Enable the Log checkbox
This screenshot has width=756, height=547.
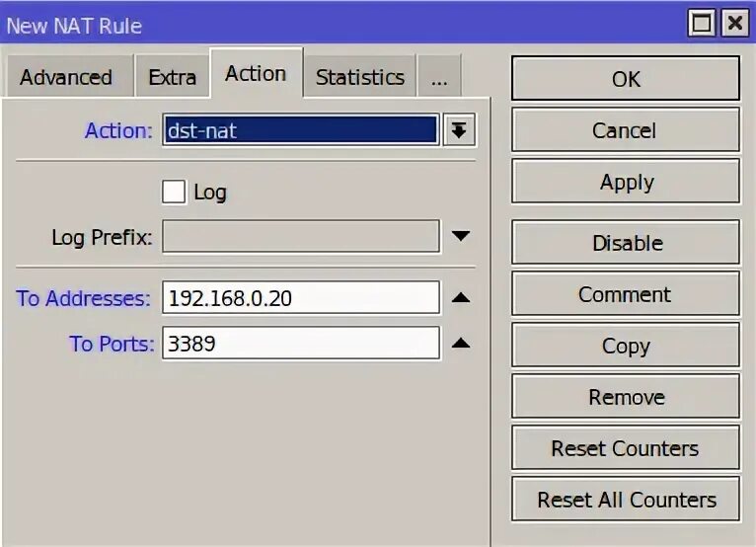tap(174, 192)
